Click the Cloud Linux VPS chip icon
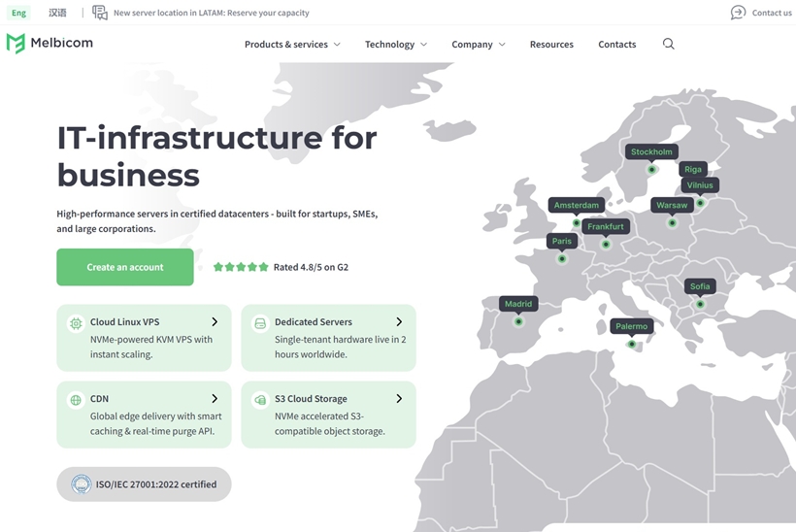Viewport: 796px width, 532px height. 76,323
